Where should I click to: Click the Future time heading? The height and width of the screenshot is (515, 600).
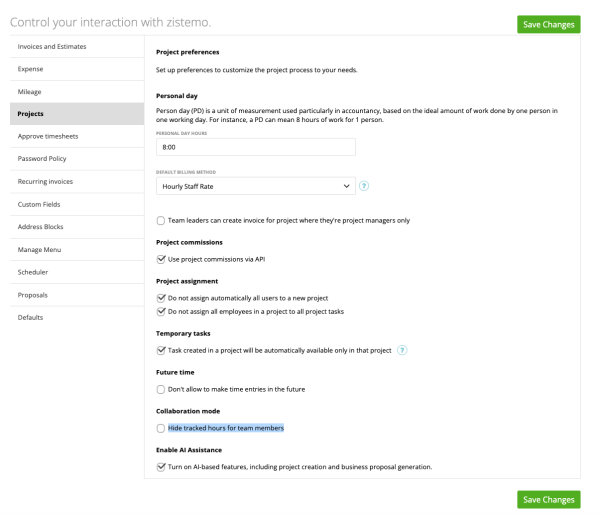click(175, 372)
